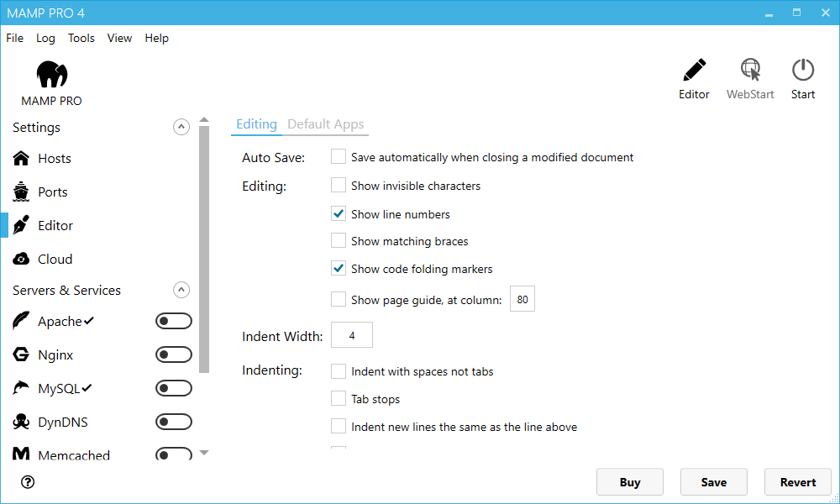The height and width of the screenshot is (504, 840).
Task: Click the Save button
Action: coord(713,482)
